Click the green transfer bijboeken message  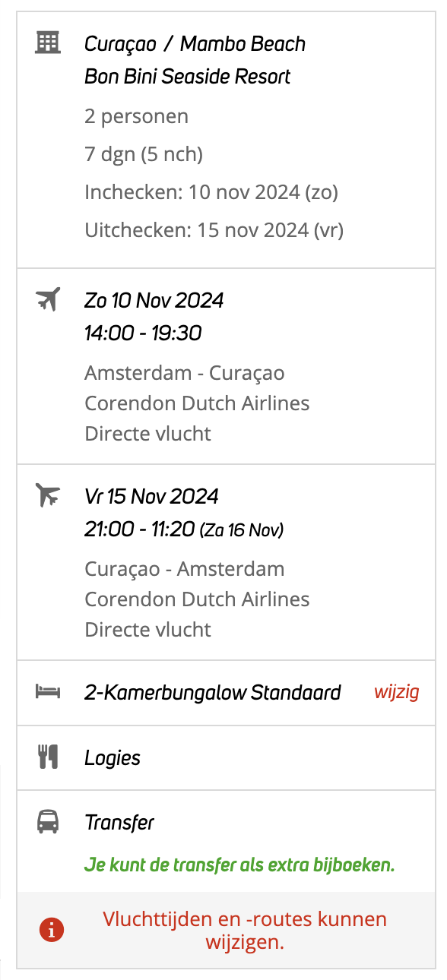click(x=240, y=865)
